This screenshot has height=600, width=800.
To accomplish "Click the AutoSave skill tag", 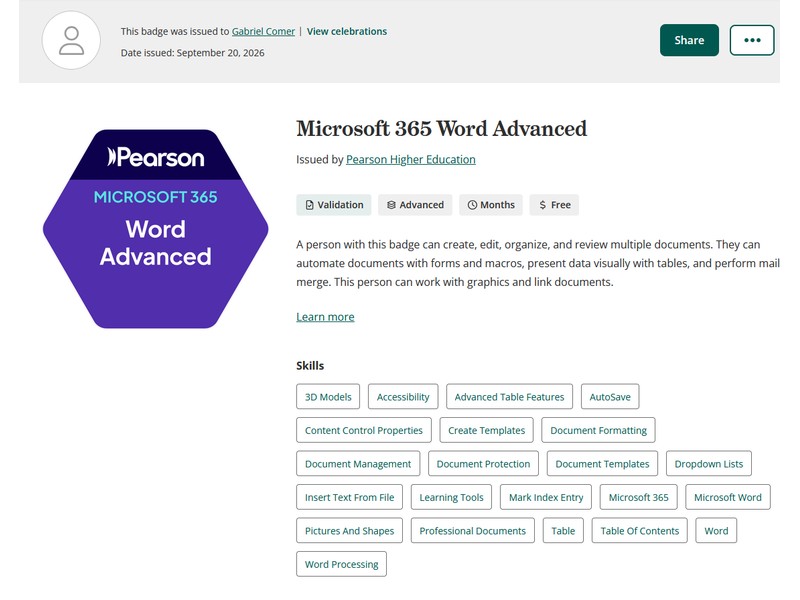I will point(610,396).
